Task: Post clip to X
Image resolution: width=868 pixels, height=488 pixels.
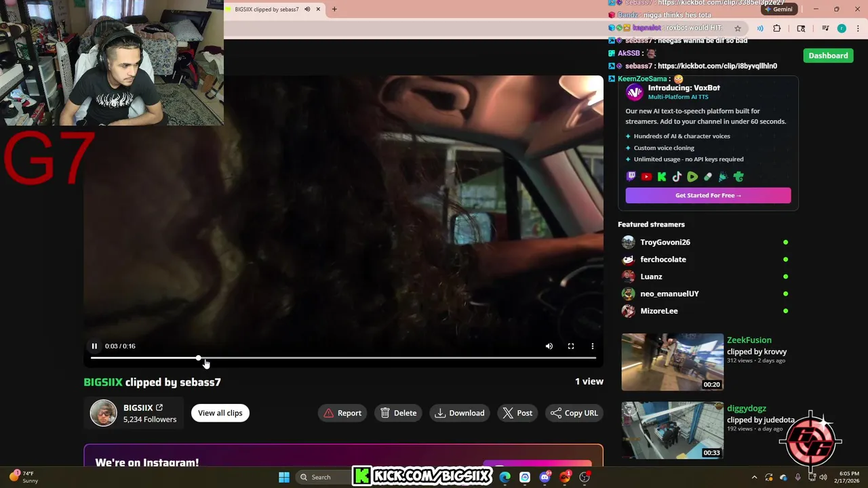Action: [517, 413]
